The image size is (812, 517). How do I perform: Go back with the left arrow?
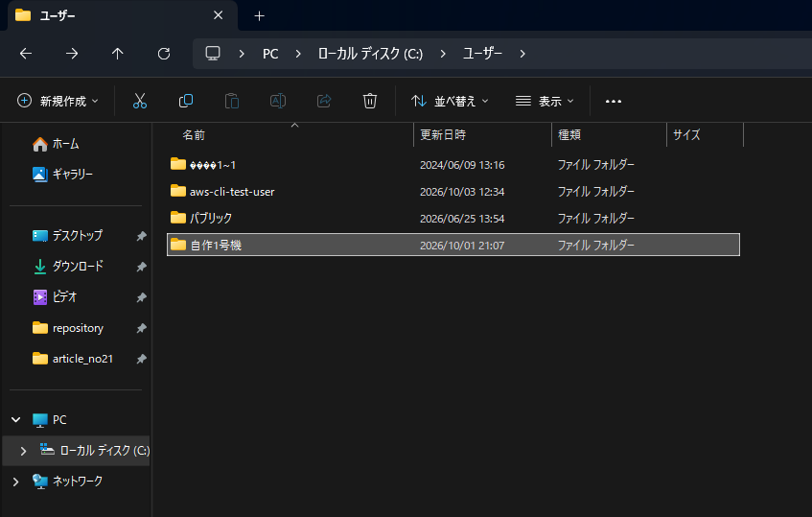(x=26, y=54)
